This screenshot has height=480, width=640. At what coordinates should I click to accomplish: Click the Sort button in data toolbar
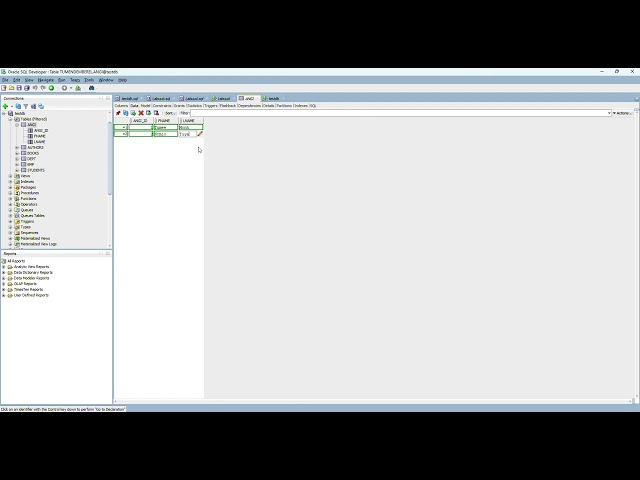pyautogui.click(x=169, y=113)
